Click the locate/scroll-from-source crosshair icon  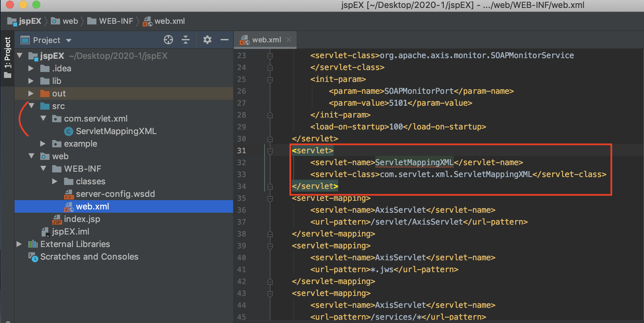point(168,40)
